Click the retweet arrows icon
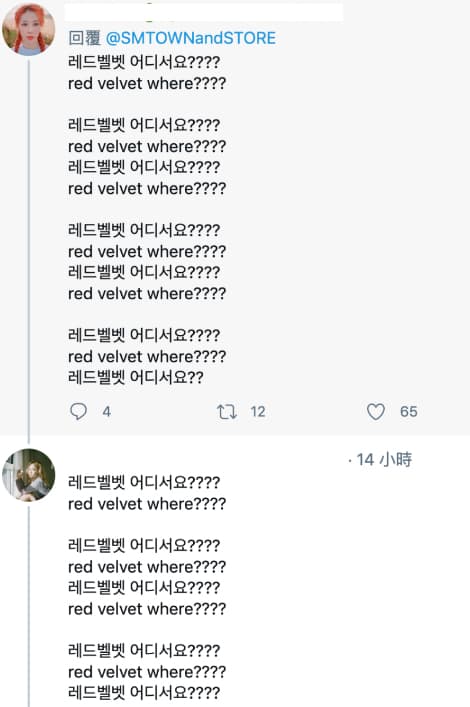 click(226, 412)
